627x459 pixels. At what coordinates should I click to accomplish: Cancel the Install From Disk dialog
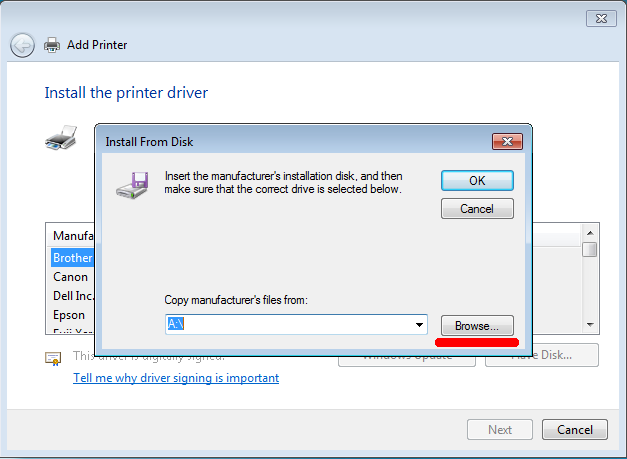(x=477, y=209)
